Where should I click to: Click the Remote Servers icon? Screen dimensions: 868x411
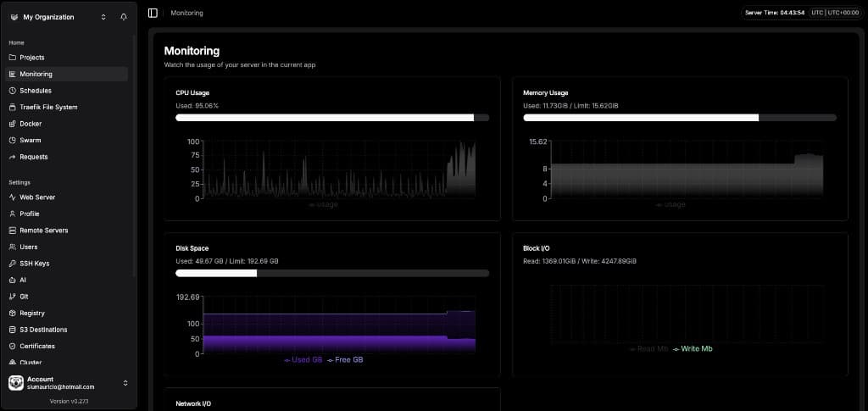click(x=13, y=230)
